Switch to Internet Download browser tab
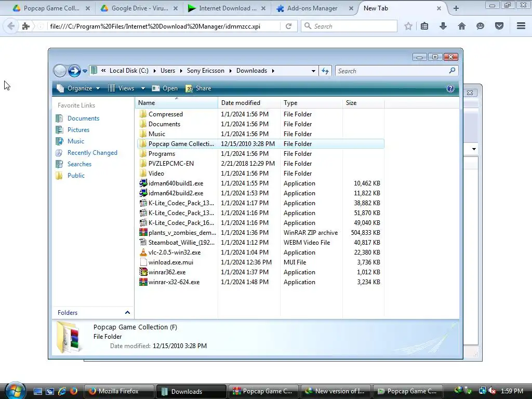Viewport: 532px width, 399px height. pyautogui.click(x=227, y=8)
